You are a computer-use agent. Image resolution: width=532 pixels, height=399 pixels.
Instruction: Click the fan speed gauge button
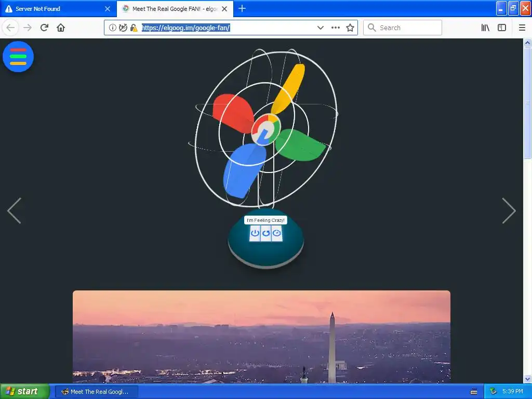[x=277, y=233]
